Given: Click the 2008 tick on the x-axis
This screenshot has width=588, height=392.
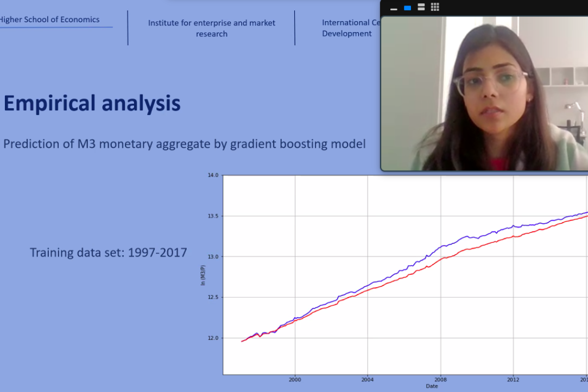Looking at the screenshot, I should coord(440,380).
